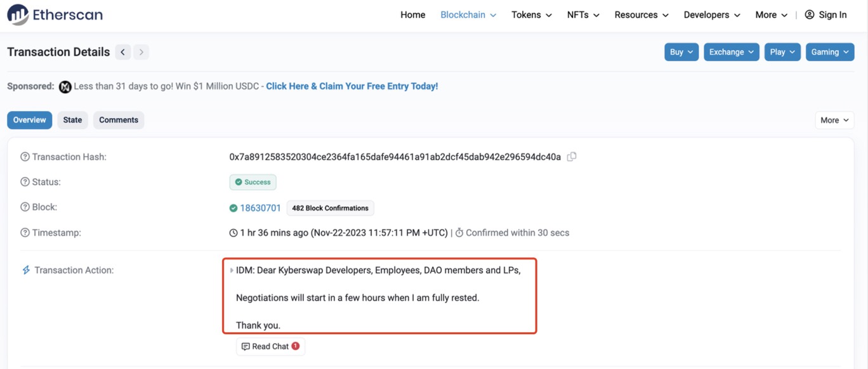868x369 pixels.
Task: Open the Buy dropdown button
Action: click(681, 52)
